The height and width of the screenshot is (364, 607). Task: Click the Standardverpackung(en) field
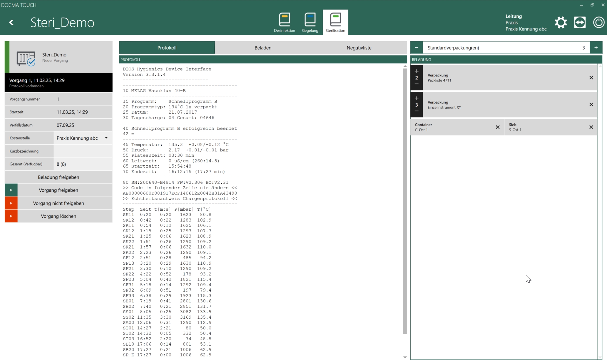click(506, 48)
